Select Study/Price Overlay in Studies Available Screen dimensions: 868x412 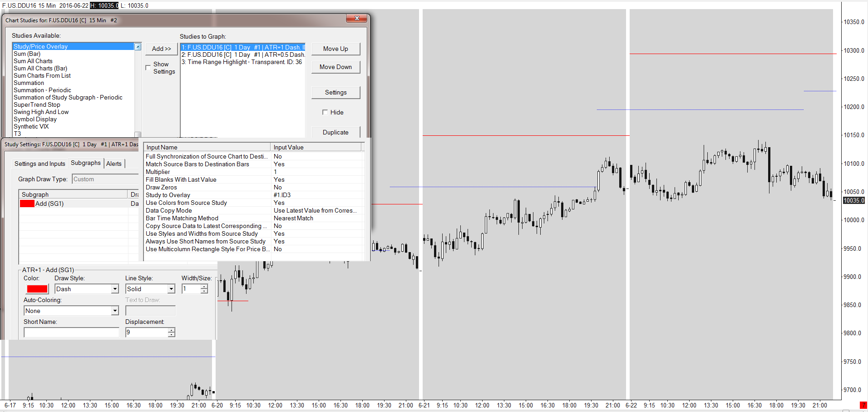(x=73, y=46)
